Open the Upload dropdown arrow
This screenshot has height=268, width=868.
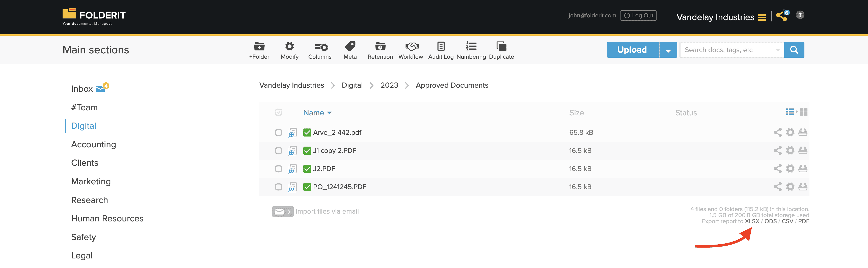tap(668, 50)
